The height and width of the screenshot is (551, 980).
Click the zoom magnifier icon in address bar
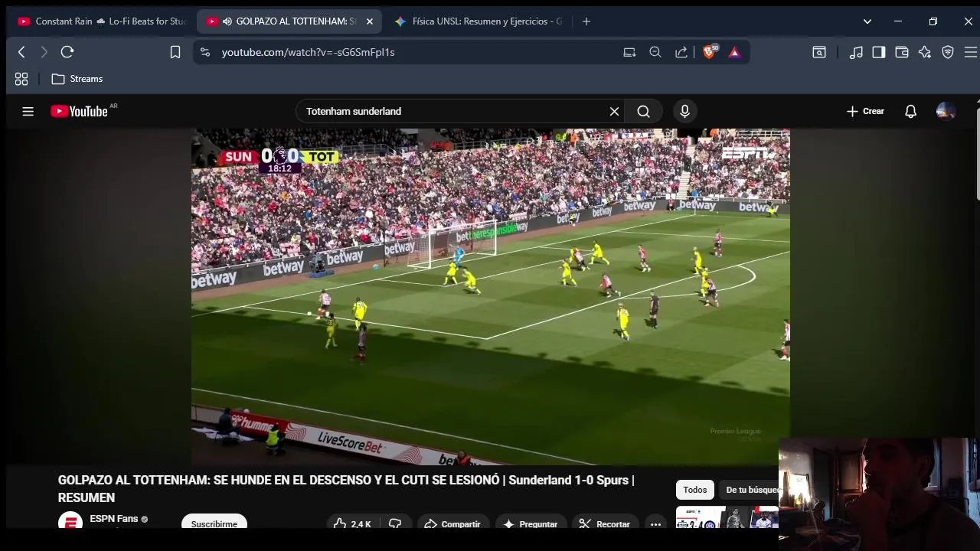[655, 52]
